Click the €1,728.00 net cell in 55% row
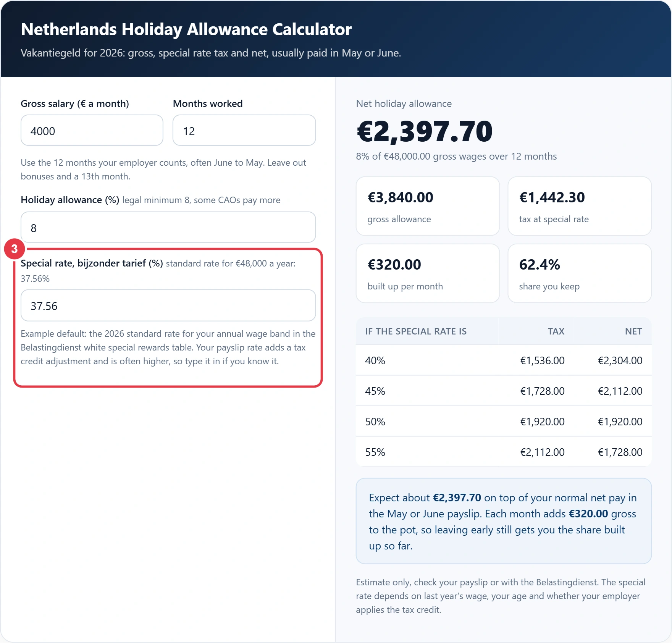Screen dimensions: 672x643 pyautogui.click(x=620, y=452)
